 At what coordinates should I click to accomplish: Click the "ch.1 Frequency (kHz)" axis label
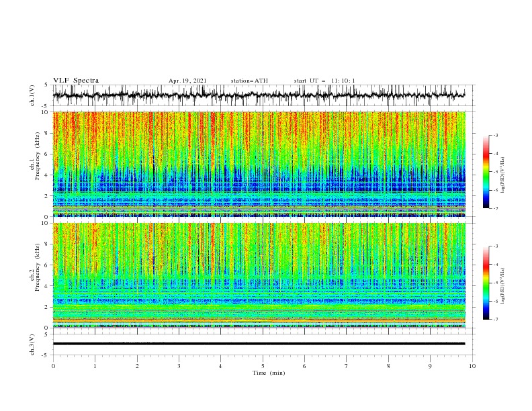click(x=35, y=154)
